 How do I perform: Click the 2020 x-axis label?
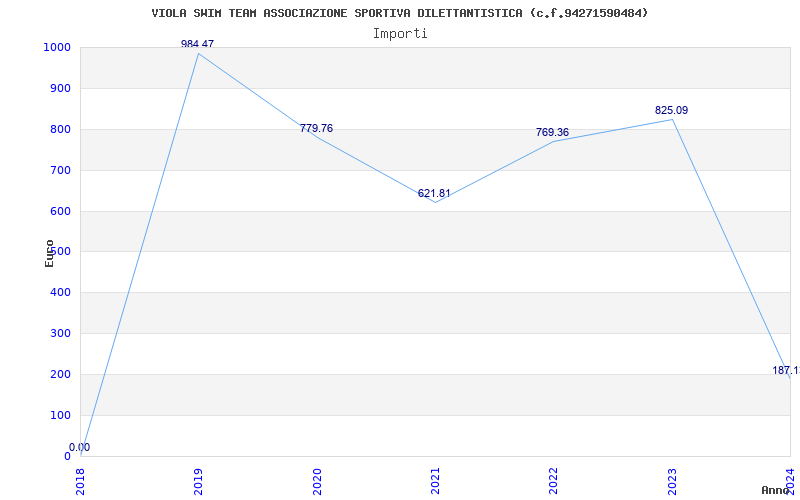pyautogui.click(x=316, y=481)
